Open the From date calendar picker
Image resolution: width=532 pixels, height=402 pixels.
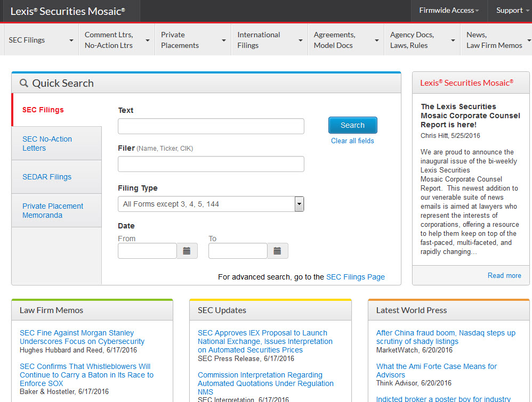coord(187,251)
